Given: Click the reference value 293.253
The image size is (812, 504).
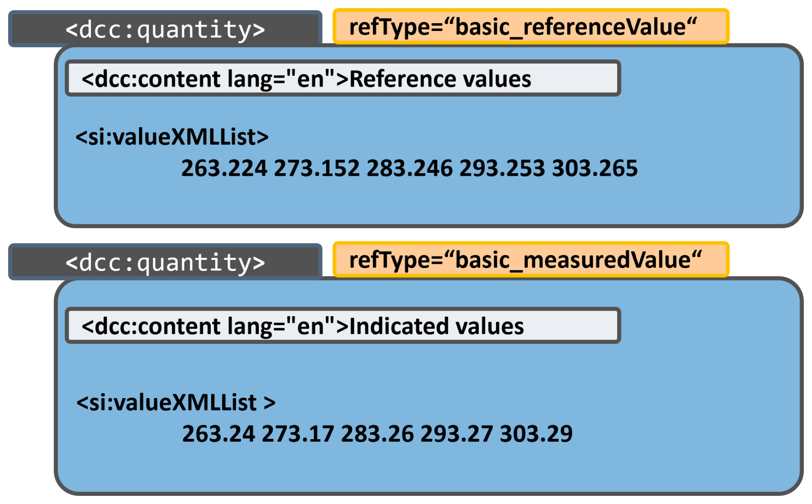Looking at the screenshot, I should tap(502, 168).
